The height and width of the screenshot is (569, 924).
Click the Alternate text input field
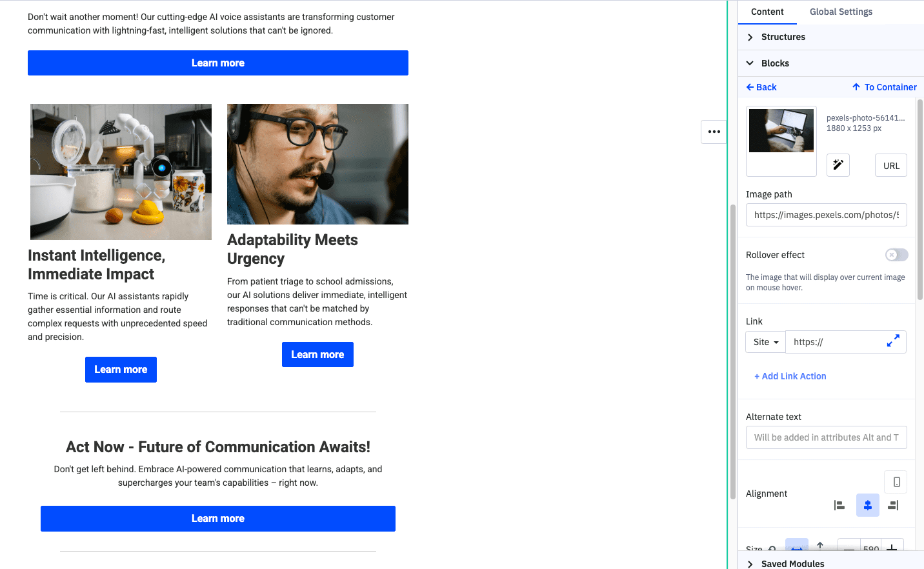point(826,437)
